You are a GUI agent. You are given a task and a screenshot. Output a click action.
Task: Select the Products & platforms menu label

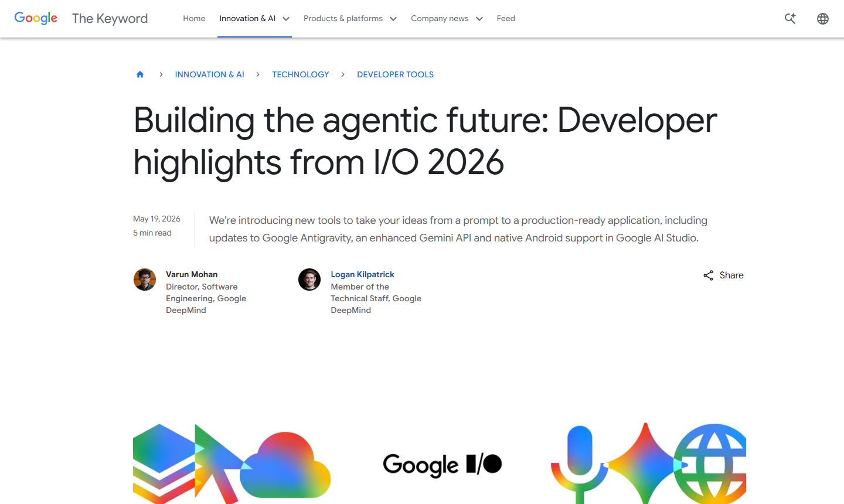(x=343, y=18)
